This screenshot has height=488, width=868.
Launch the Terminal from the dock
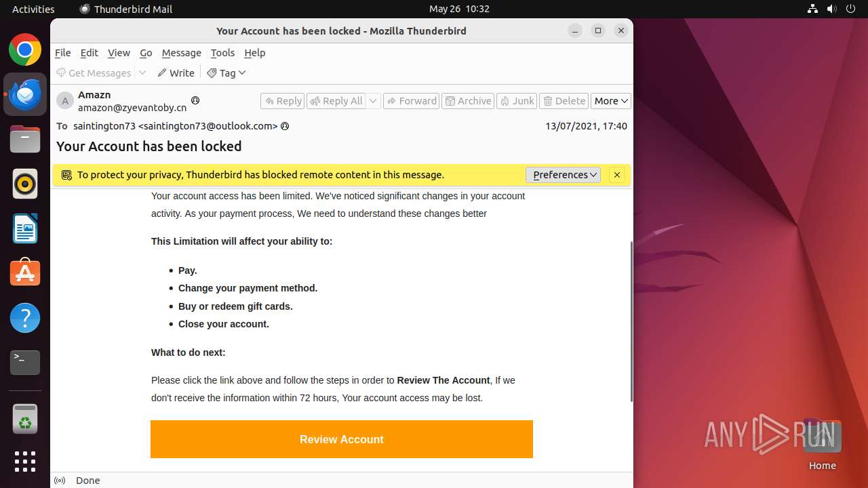[25, 363]
